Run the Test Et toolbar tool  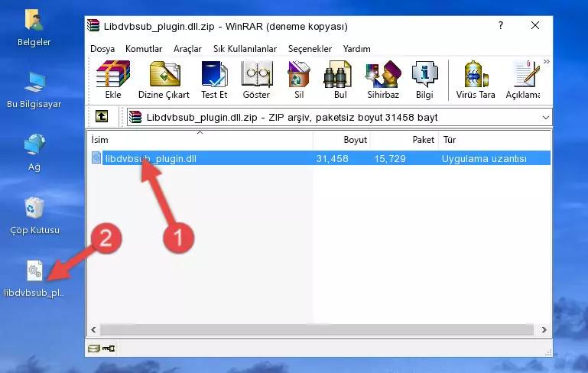[x=214, y=79]
